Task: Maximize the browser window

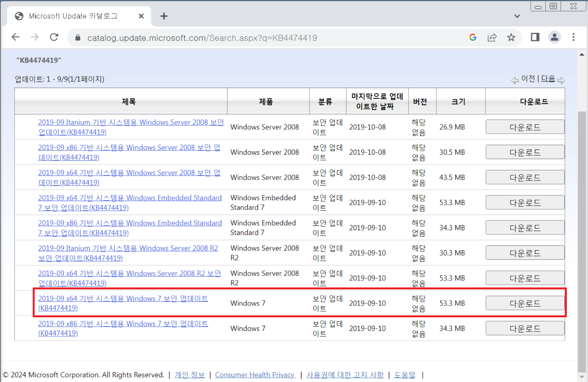Action: pos(553,6)
